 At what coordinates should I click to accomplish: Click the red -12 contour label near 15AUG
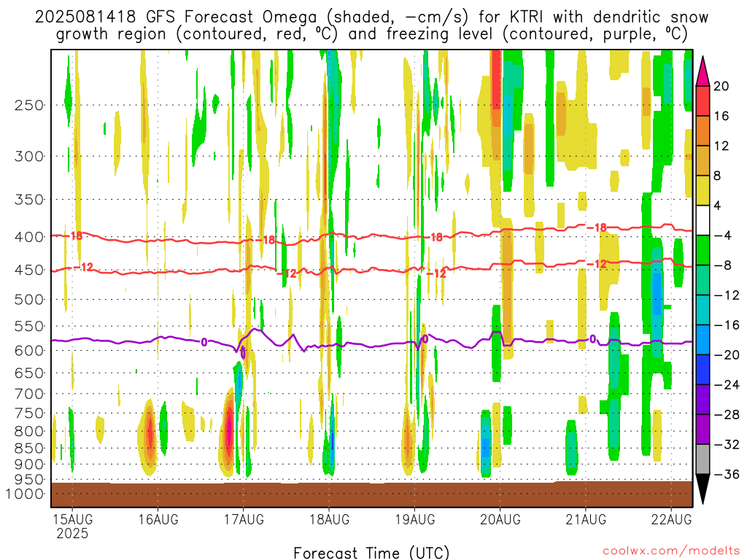point(84,267)
